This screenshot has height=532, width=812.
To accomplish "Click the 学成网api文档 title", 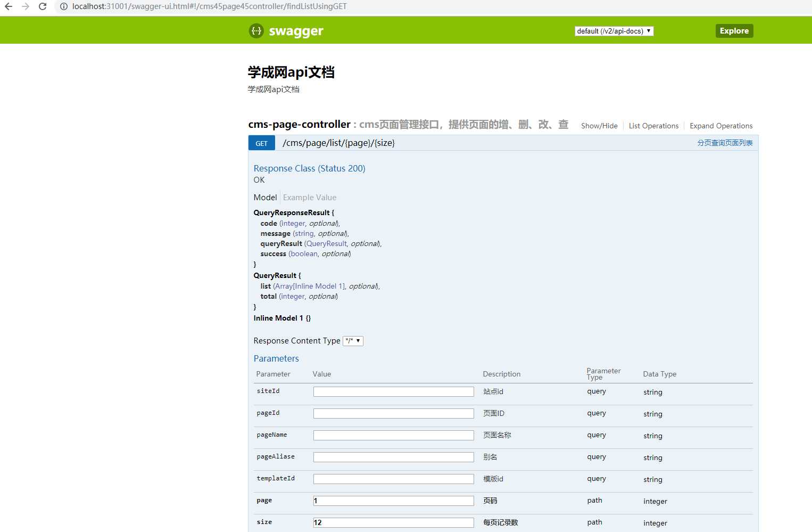I will [x=291, y=72].
